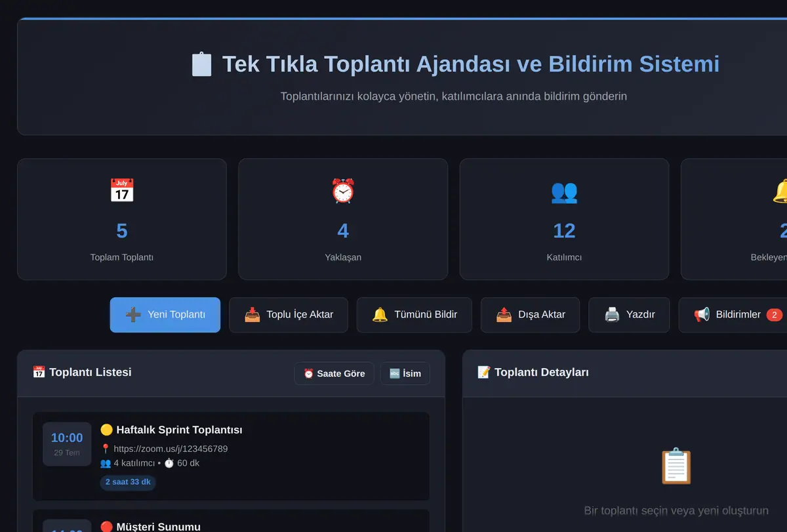This screenshot has height=532, width=787.
Task: Click the memo icon beside Toplantı Detayları
Action: pyautogui.click(x=484, y=372)
